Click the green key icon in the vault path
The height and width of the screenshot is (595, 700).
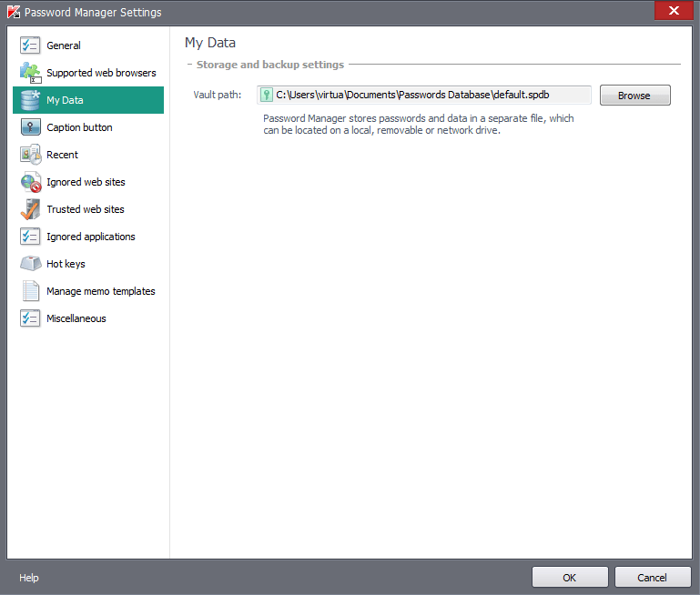click(x=267, y=95)
